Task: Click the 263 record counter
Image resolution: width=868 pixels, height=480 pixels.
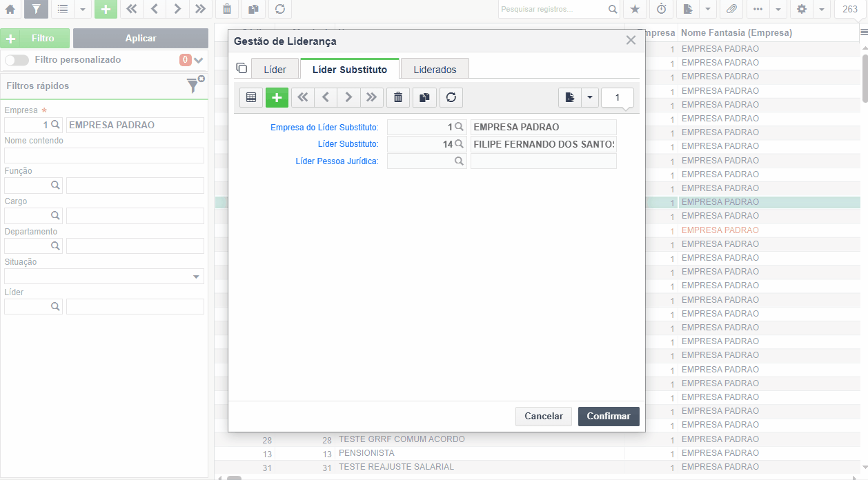Action: coord(850,9)
